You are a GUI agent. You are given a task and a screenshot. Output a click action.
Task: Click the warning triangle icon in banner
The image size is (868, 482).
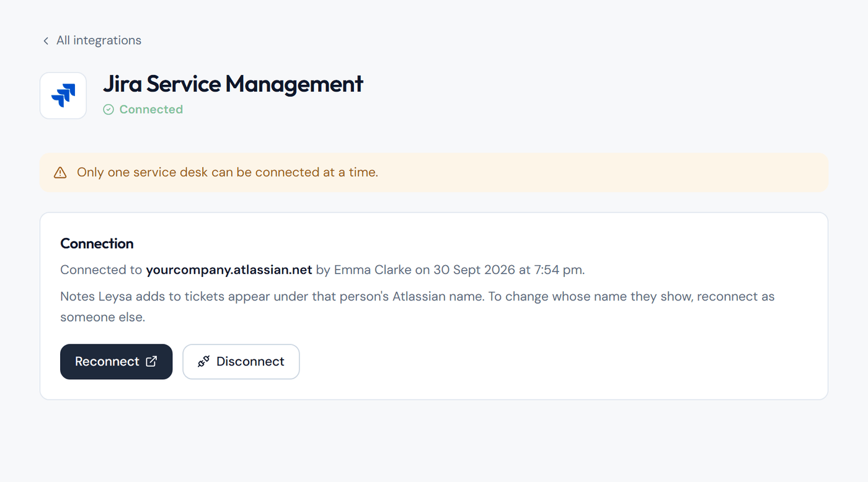click(x=60, y=172)
